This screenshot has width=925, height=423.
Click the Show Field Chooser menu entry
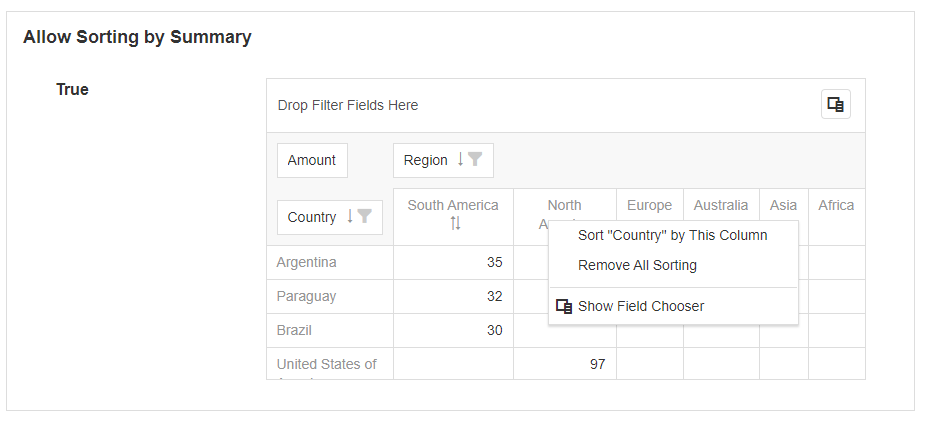coord(641,306)
